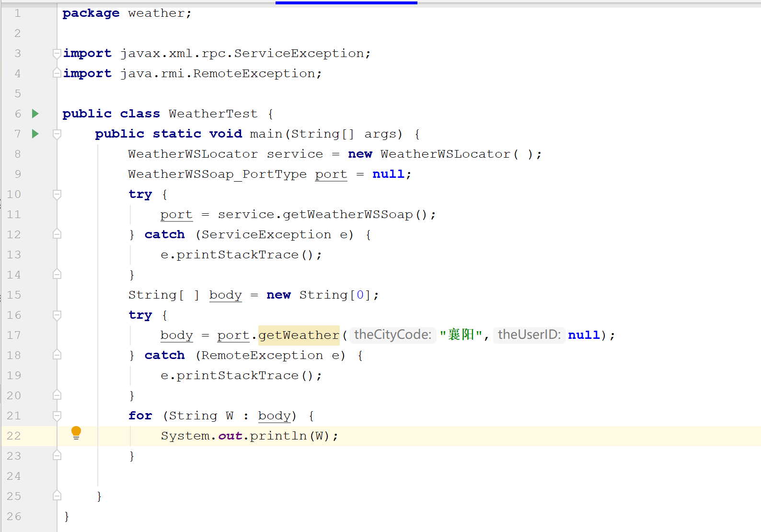Screen dimensions: 761x532
Task: Open the yellow lightbulb quick-fix on line 22
Action: [76, 433]
